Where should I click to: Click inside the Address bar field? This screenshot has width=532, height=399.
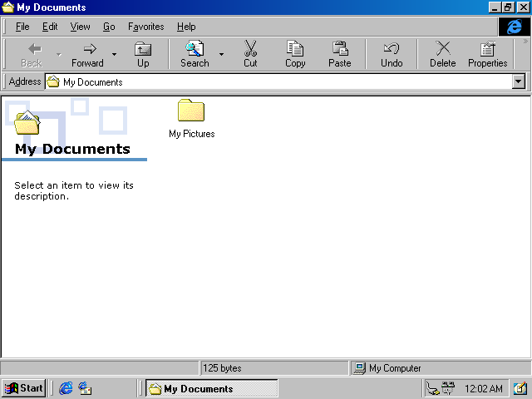pos(278,81)
